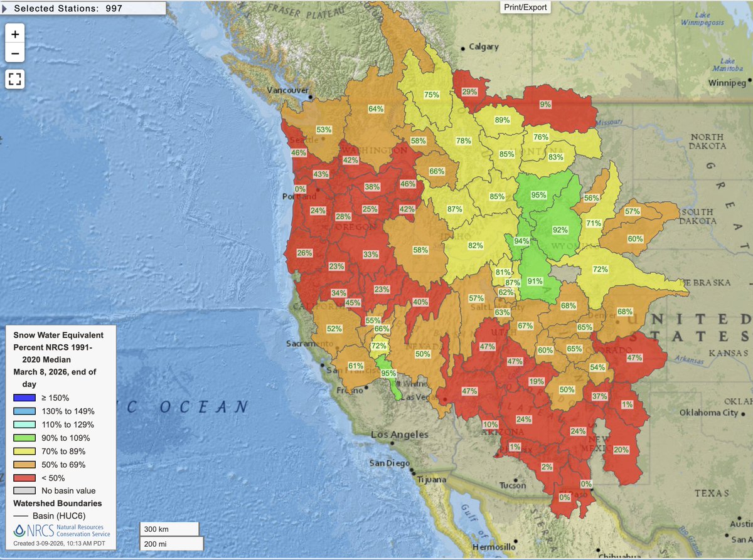Click the Watershed Boundaries legend heading
Screen dimensions: 753x560
(58, 503)
